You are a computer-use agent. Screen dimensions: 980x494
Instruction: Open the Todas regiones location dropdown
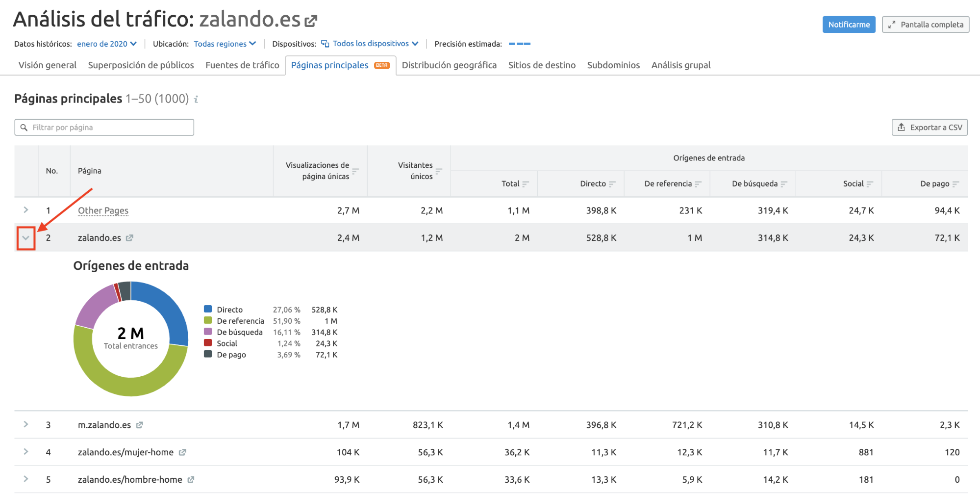coord(225,44)
